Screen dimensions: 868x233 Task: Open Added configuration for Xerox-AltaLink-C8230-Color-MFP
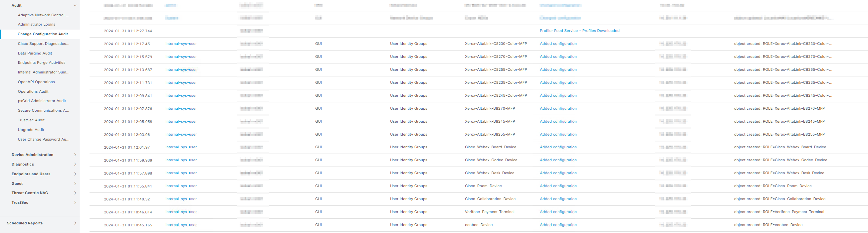pyautogui.click(x=558, y=44)
